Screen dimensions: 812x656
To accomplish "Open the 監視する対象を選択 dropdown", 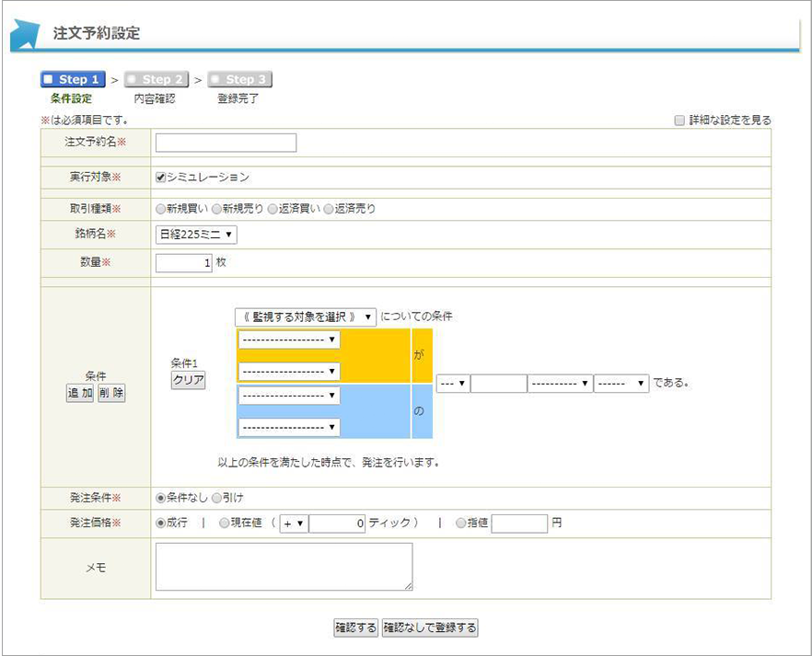I will coord(305,316).
